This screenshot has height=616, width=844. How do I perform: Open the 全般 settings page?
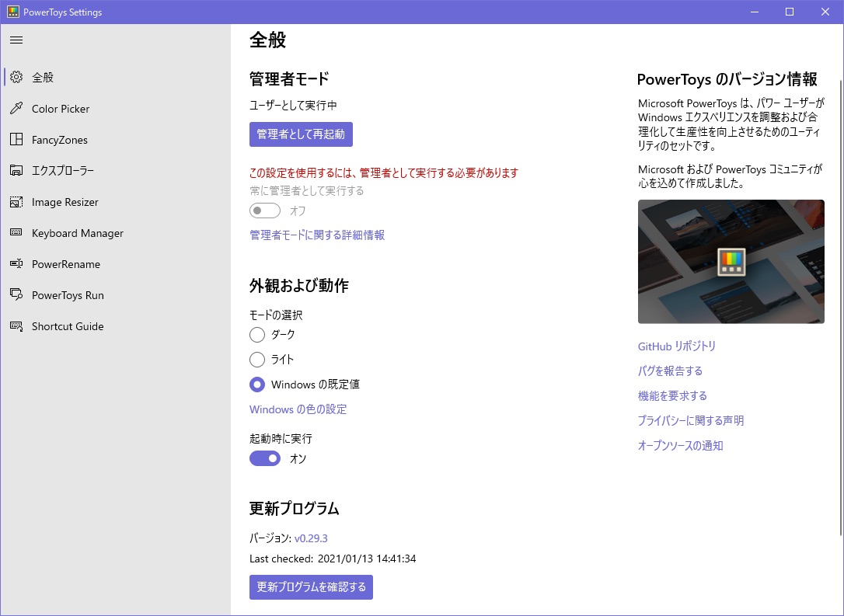pos(115,77)
